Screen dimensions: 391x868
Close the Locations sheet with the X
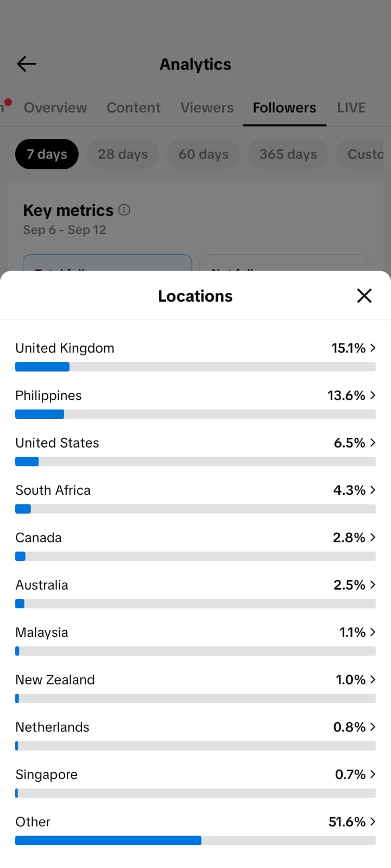click(x=364, y=296)
